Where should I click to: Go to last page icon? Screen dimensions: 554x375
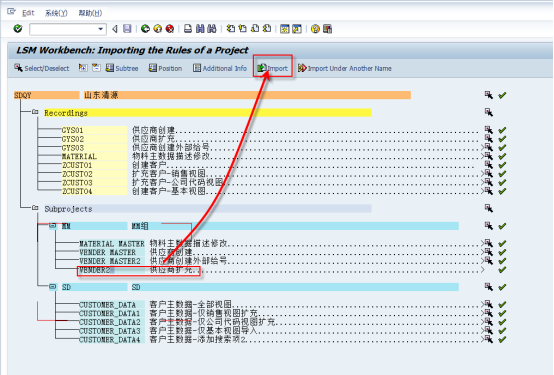pos(267,29)
